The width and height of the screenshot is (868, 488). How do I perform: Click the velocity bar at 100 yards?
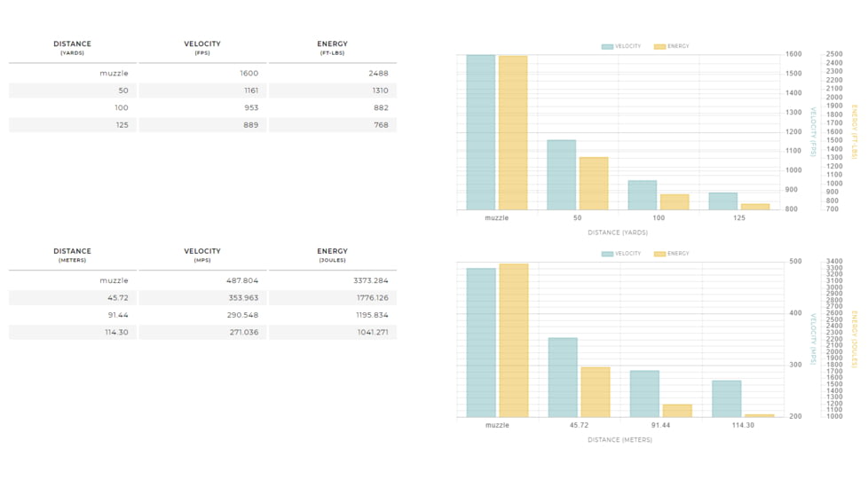[643, 195]
